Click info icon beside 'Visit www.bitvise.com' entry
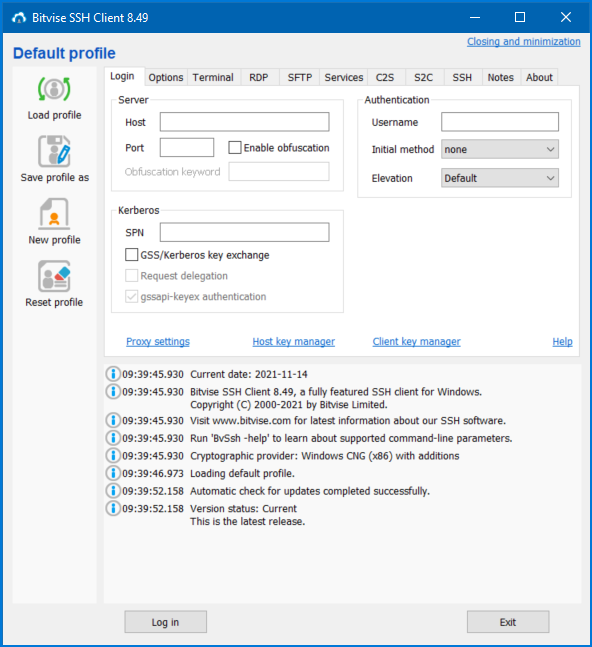The height and width of the screenshot is (647, 592). pyautogui.click(x=113, y=420)
